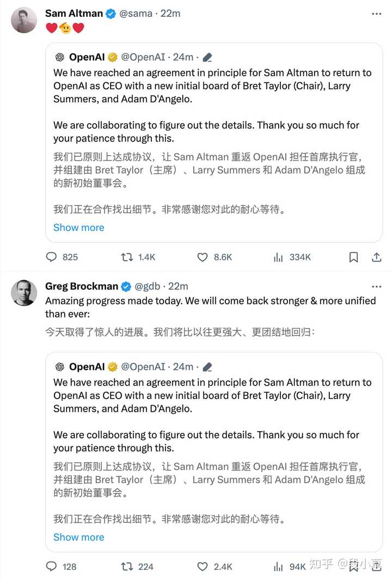Viewport: 392px width, 580px height.
Task: Open more options on Greg Brockman's tweet
Action: 376,286
